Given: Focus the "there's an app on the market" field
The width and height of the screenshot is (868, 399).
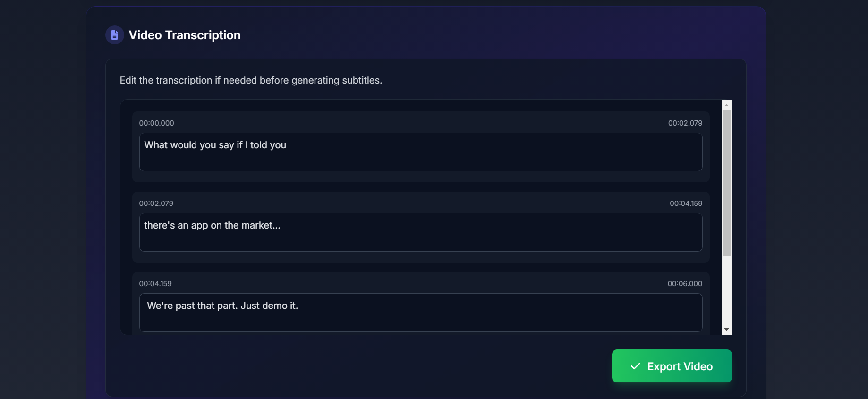Looking at the screenshot, I should click(x=421, y=232).
